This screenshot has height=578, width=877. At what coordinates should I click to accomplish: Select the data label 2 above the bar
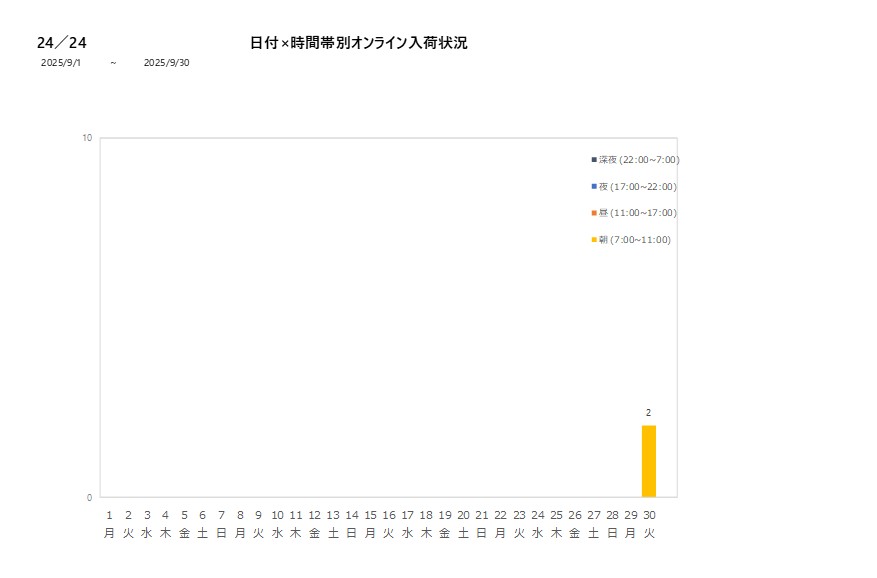[x=648, y=413]
